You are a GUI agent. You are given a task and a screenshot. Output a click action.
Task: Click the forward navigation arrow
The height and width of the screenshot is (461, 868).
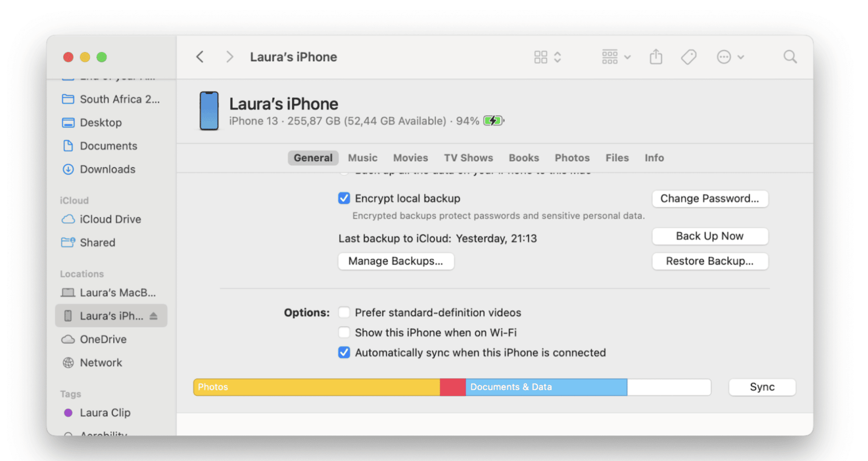(230, 57)
